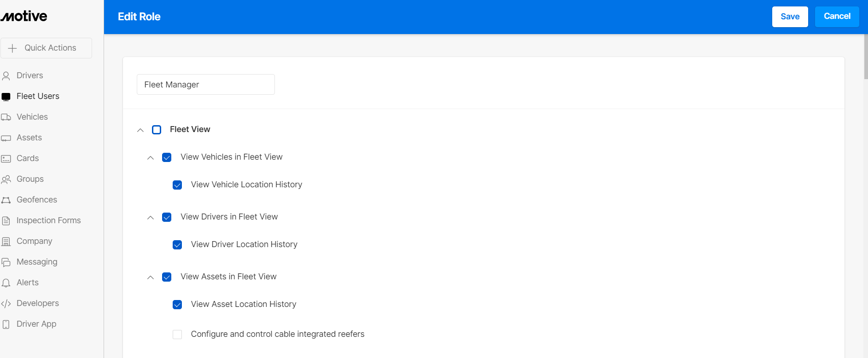
Task: Open Geofences in the sidebar
Action: [37, 200]
